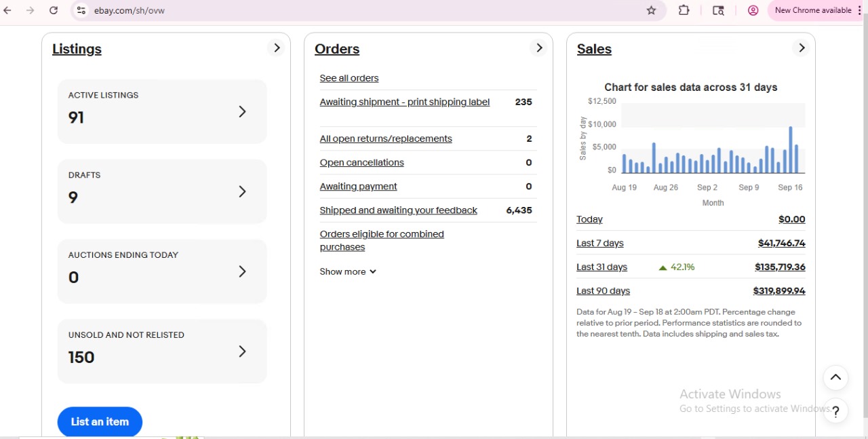The width and height of the screenshot is (868, 439).
Task: Click the tallest bar in sales chart
Action: pos(790,149)
